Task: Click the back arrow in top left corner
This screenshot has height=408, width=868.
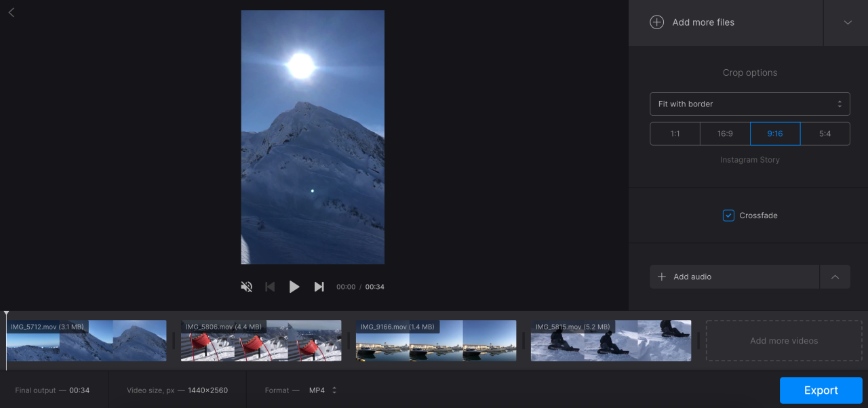Action: point(11,12)
